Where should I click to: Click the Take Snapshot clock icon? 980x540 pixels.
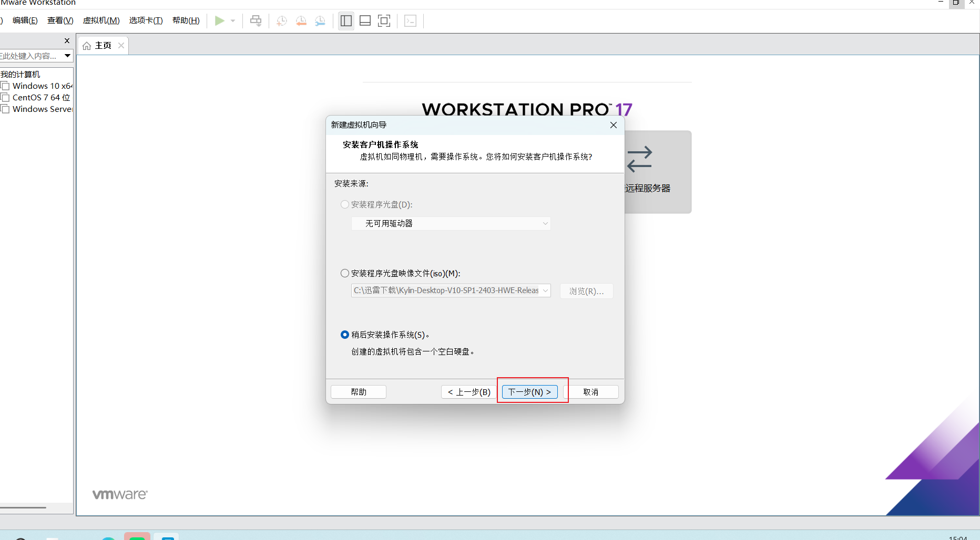(282, 21)
